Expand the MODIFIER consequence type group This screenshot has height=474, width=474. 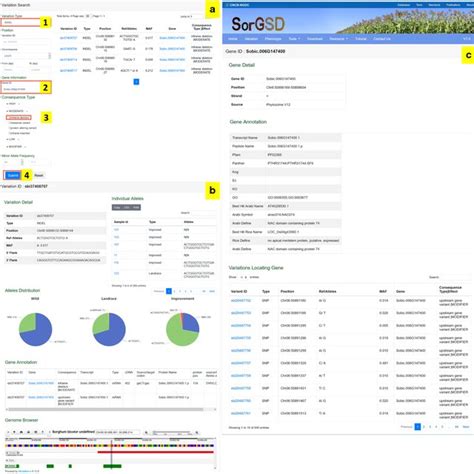[16, 146]
